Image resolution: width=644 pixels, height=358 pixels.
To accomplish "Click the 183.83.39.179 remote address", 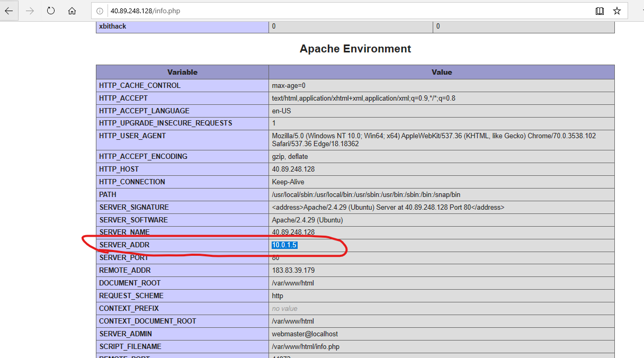I will 293,270.
